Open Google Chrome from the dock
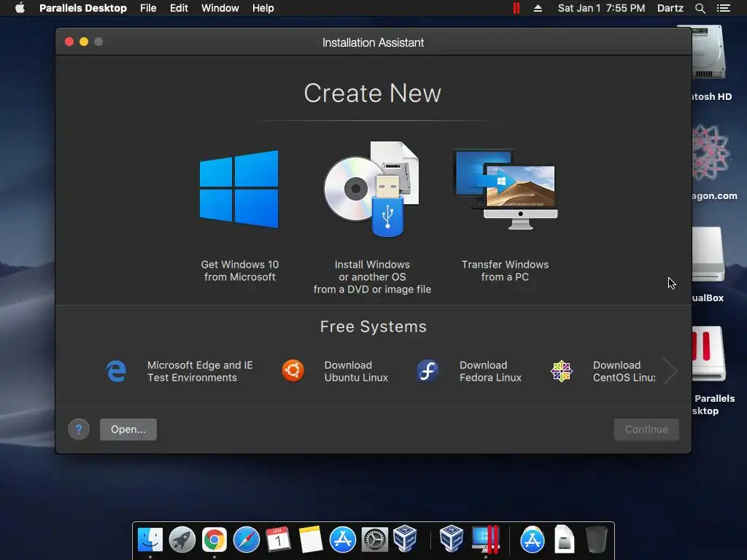The image size is (747, 560). (x=214, y=540)
